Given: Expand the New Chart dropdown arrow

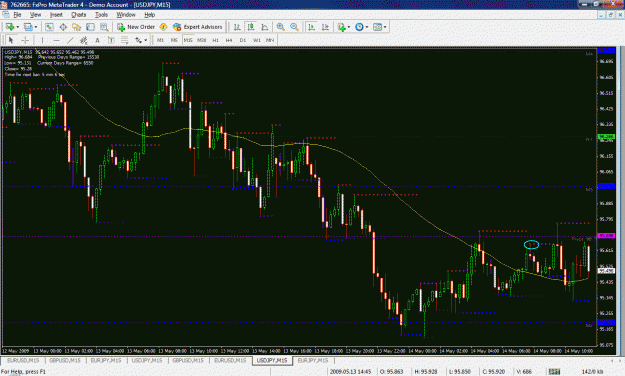Looking at the screenshot, I should click(18, 27).
